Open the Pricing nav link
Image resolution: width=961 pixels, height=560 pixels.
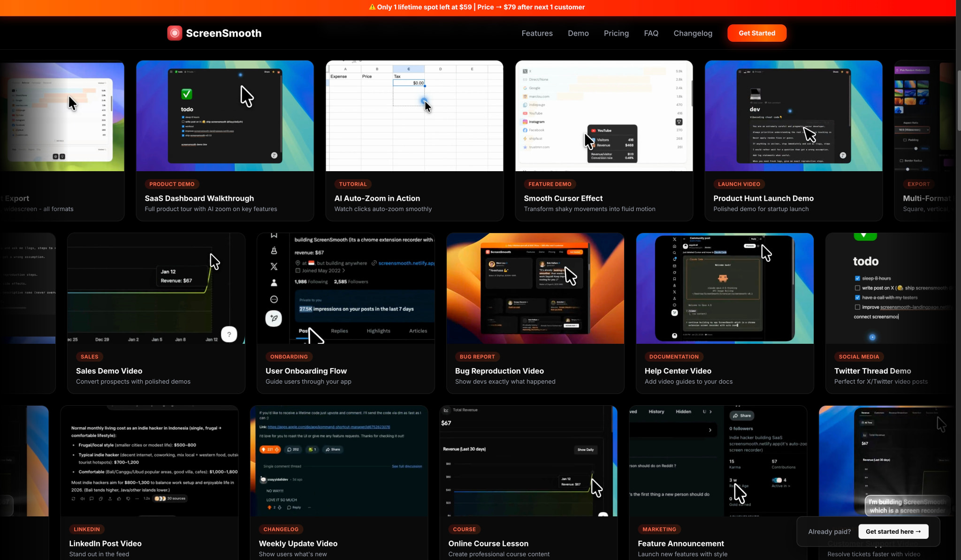click(616, 33)
